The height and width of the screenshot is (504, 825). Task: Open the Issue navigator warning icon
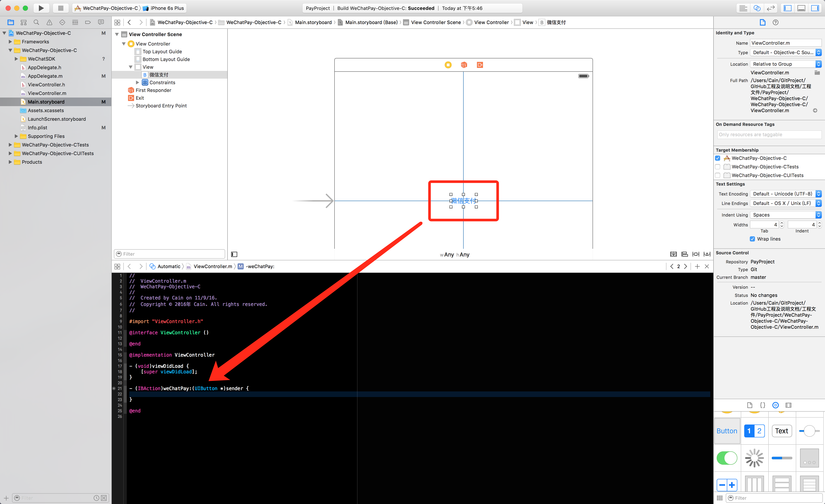[x=49, y=22]
